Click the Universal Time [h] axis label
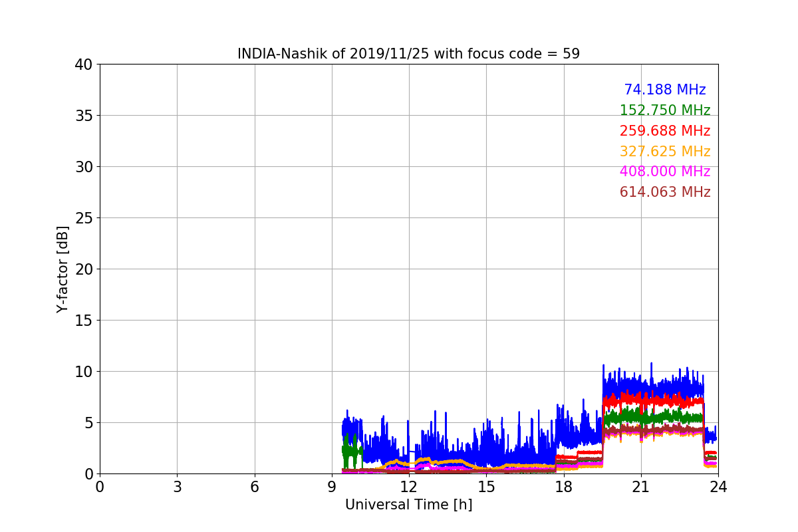The height and width of the screenshot is (532, 798). point(408,505)
